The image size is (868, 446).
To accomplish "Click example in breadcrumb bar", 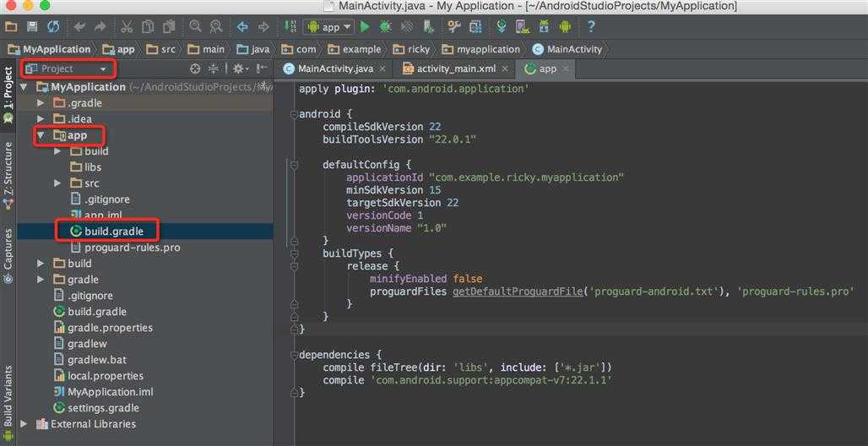I will pos(355,49).
